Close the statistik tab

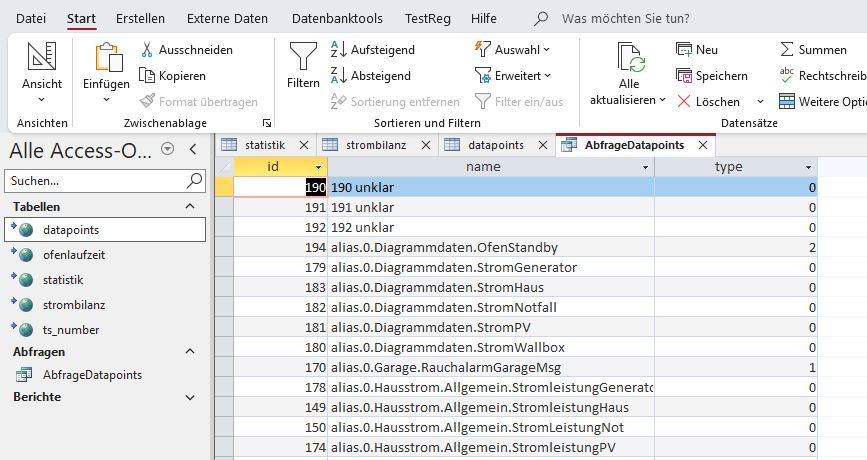point(304,145)
